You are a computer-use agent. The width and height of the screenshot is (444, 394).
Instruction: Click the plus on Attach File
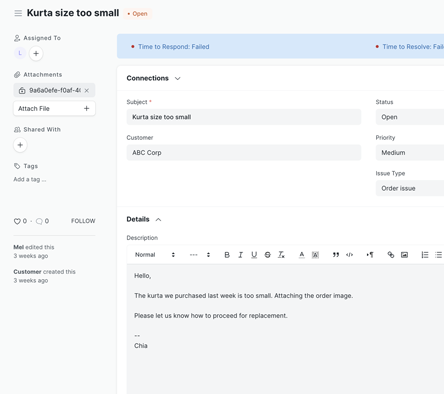pos(87,108)
